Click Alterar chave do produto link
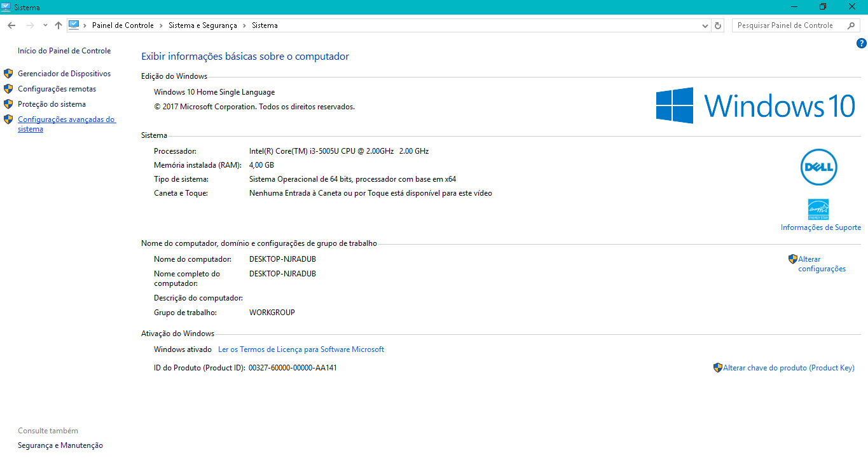 pos(789,368)
